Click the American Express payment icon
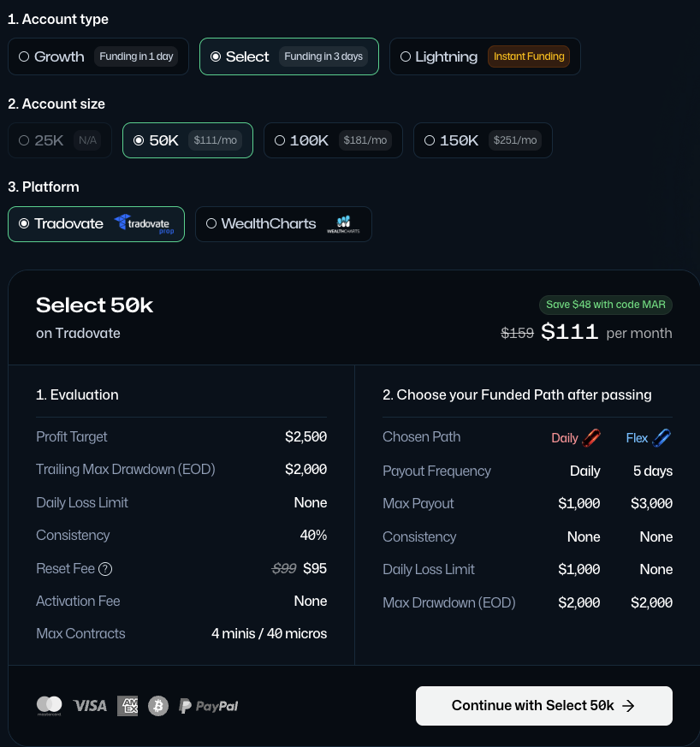This screenshot has height=747, width=700. pyautogui.click(x=128, y=706)
